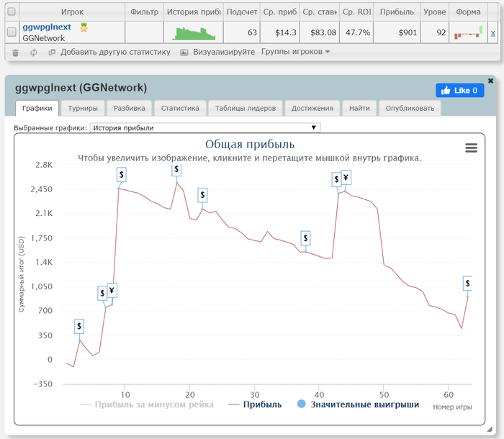Click the $ marker at the game 18 peak
Screen dimensions: 504x439
[176, 169]
